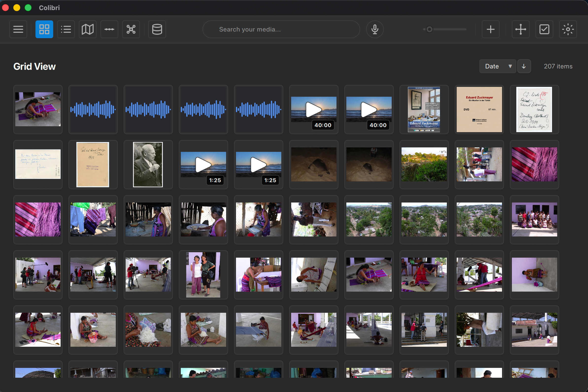Adjust the thumbnail size slider

tap(429, 29)
